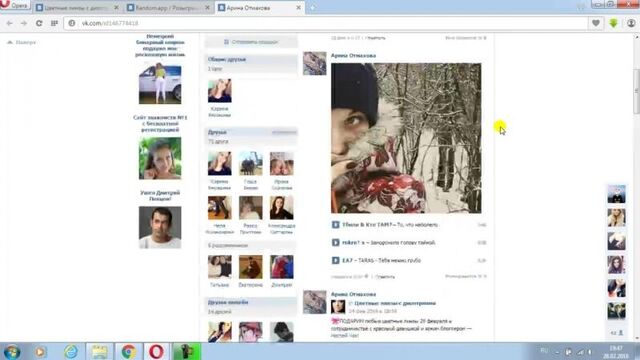Open Екатерина's avatar thumbnail
This screenshot has width=640, height=360.
[251, 267]
